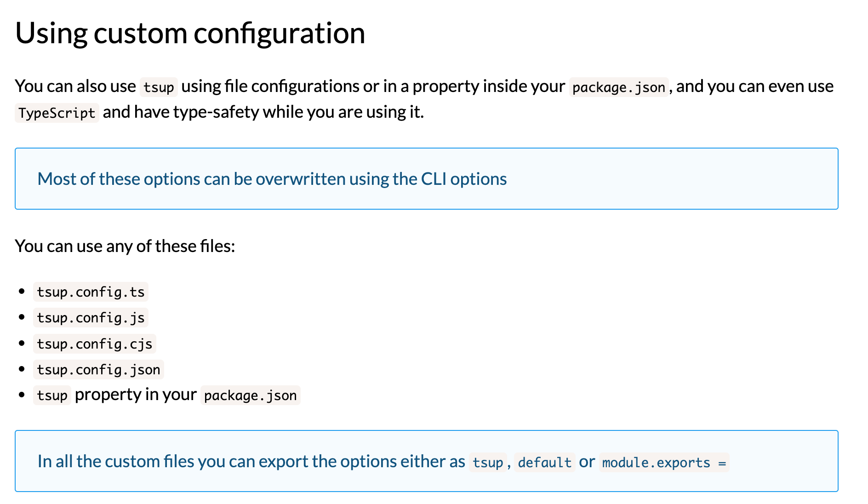
Task: Click the CLI options overwrite note text
Action: point(272,179)
